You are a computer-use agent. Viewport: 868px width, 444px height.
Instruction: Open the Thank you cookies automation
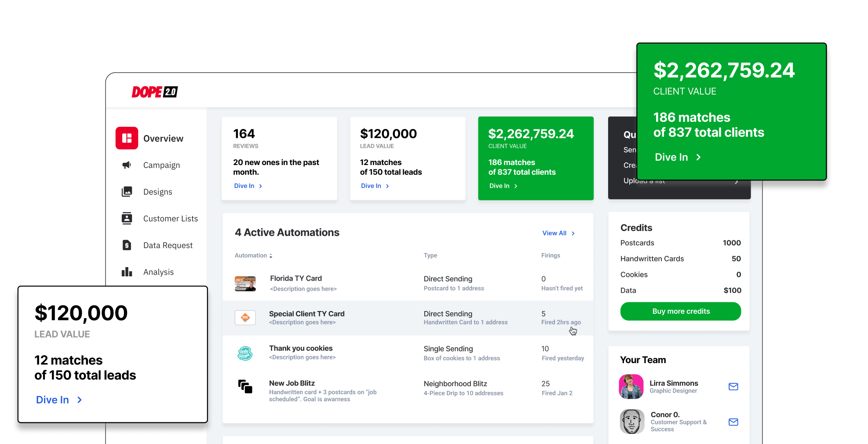click(x=408, y=353)
